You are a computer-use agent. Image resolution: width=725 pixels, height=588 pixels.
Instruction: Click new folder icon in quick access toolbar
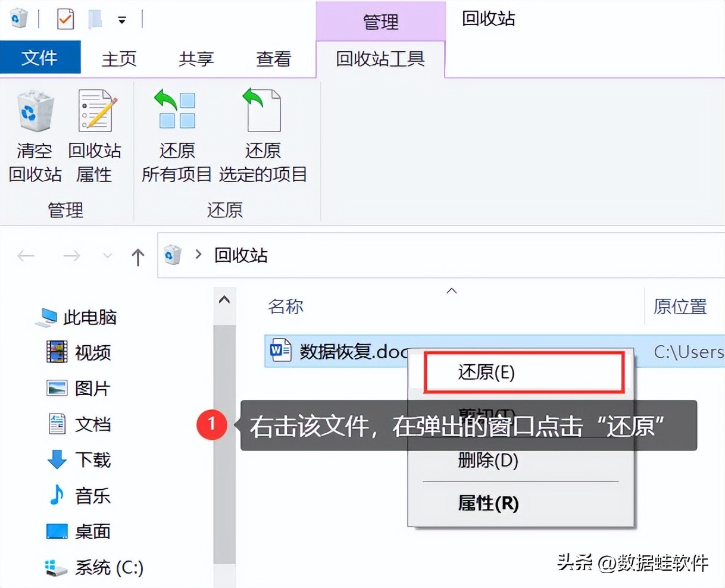(95, 19)
